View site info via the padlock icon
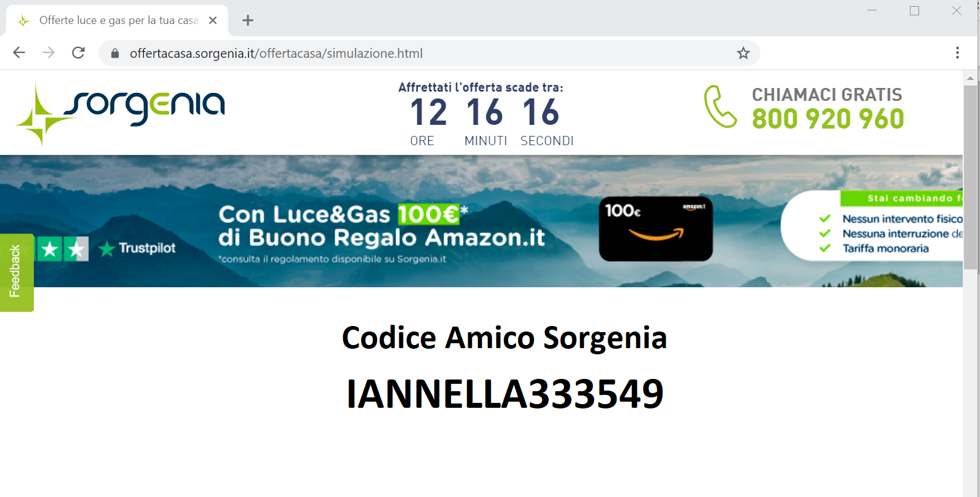 click(x=114, y=54)
